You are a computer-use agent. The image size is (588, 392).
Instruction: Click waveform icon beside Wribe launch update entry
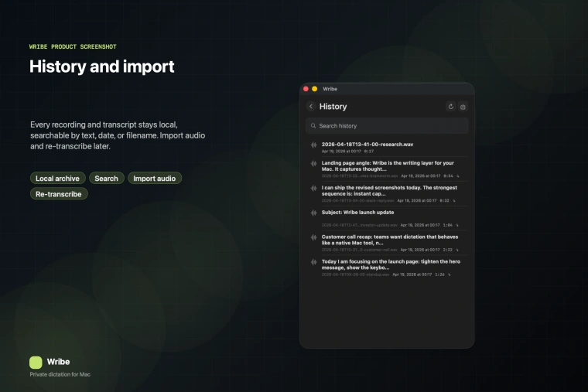313,213
